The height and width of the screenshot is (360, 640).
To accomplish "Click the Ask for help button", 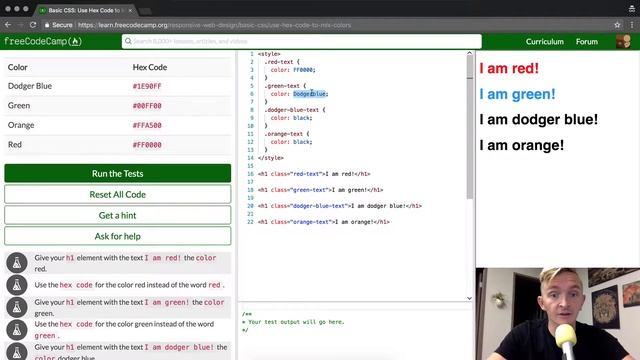I will [118, 236].
